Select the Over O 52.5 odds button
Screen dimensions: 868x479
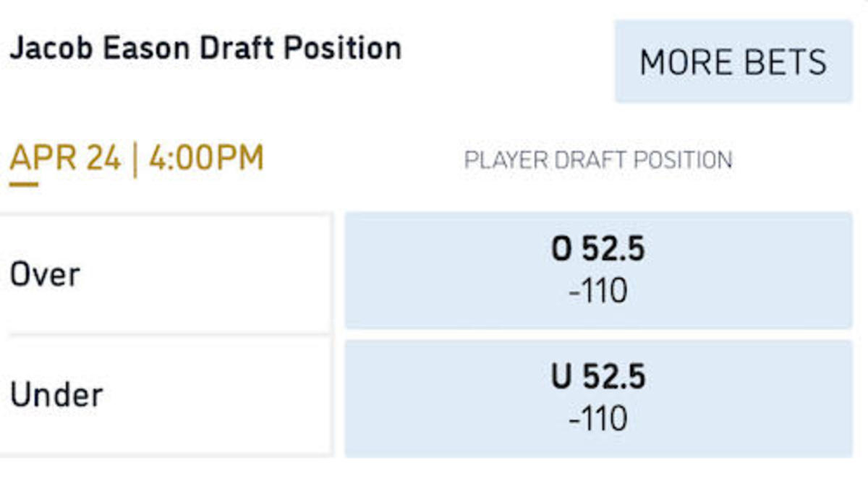pyautogui.click(x=598, y=270)
